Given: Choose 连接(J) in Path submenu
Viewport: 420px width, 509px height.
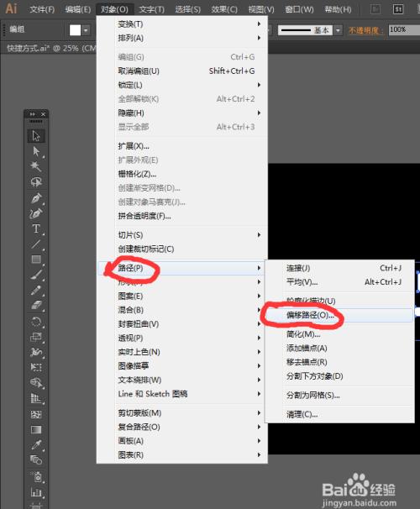Looking at the screenshot, I should (340, 268).
